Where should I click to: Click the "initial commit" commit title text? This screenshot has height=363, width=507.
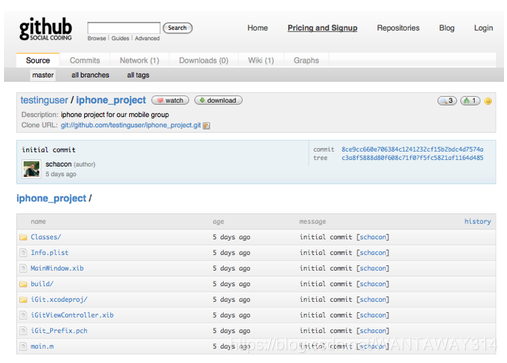(49, 150)
